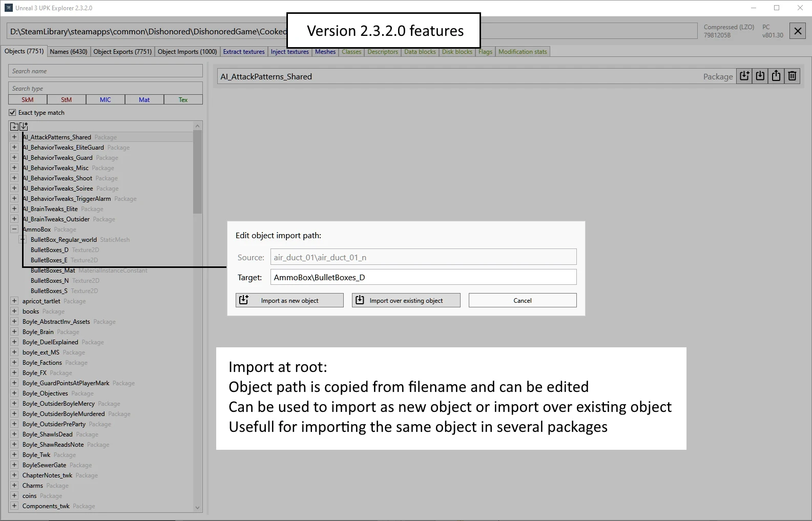Click the Import over existing object button
This screenshot has width=812, height=521.
point(406,301)
